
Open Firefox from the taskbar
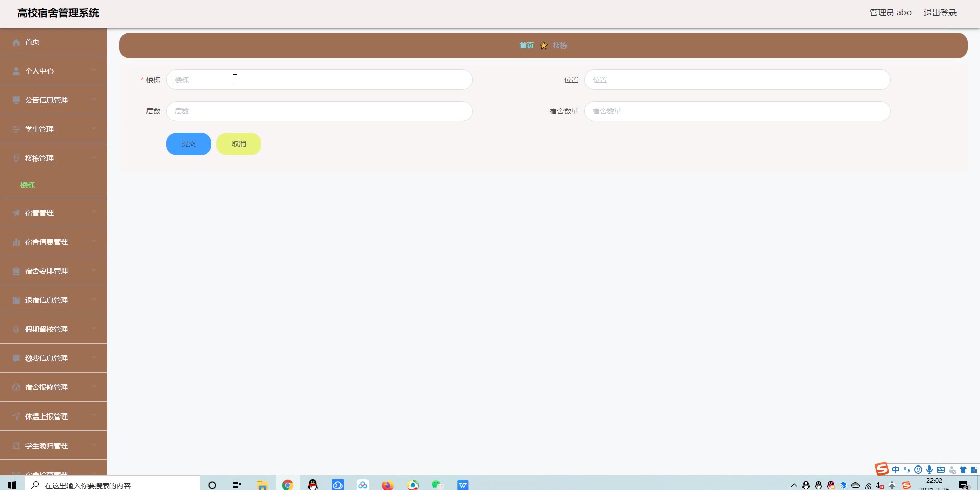coord(388,485)
